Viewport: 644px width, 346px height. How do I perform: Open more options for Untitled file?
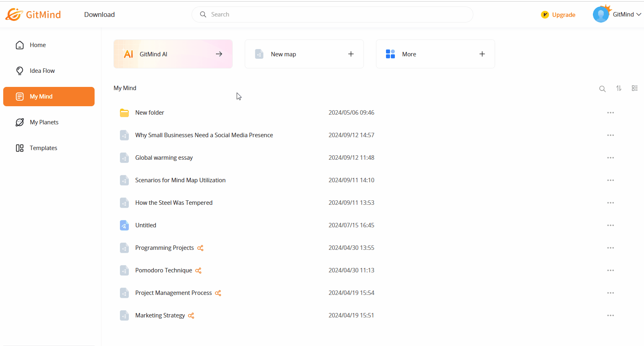(610, 225)
